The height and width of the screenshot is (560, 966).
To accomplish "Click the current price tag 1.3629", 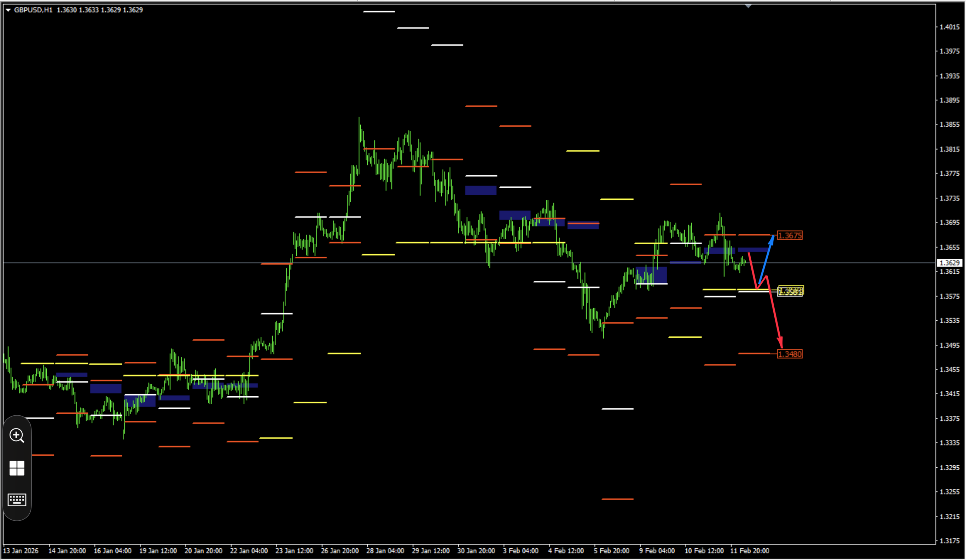I will [949, 263].
